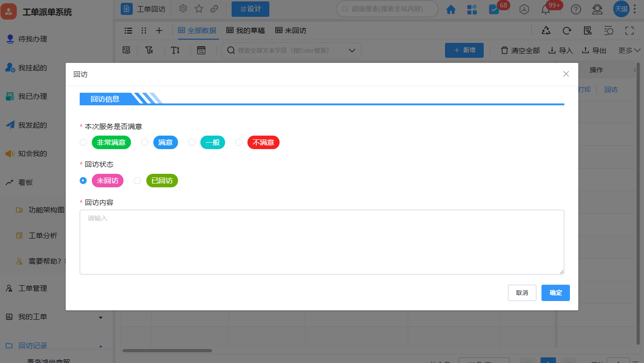
Task: Expand the 我的工单 sidebar section
Action: [100, 317]
